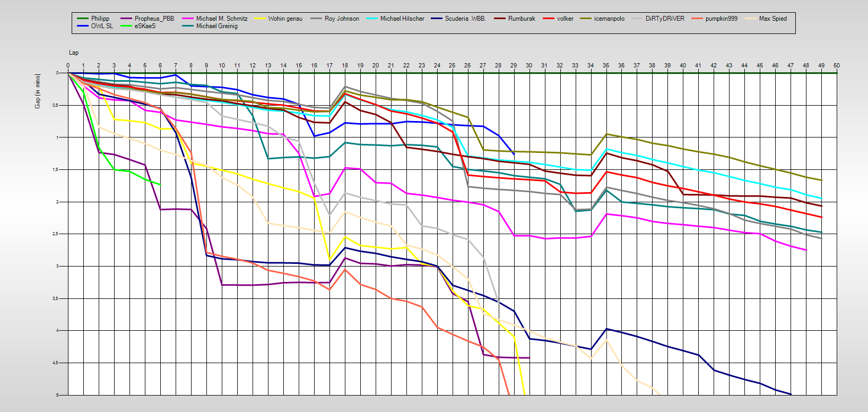
Task: Click the 0,5 value on the gap axis
Action: [55, 106]
